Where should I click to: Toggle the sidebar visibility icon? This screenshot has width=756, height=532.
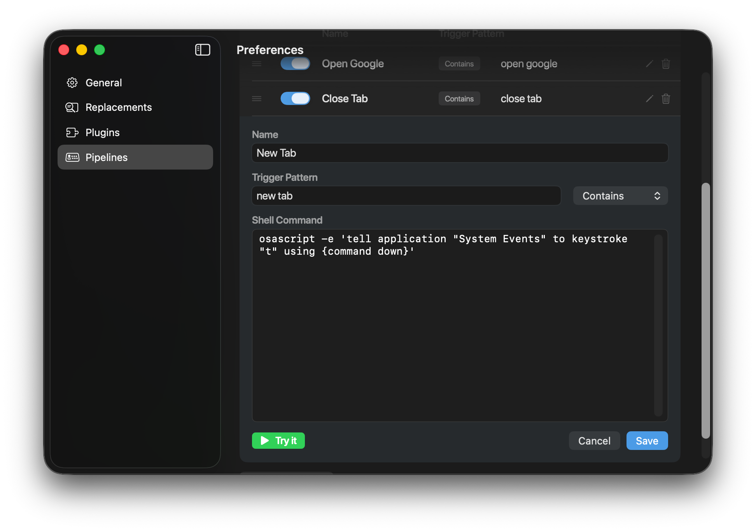click(x=203, y=50)
